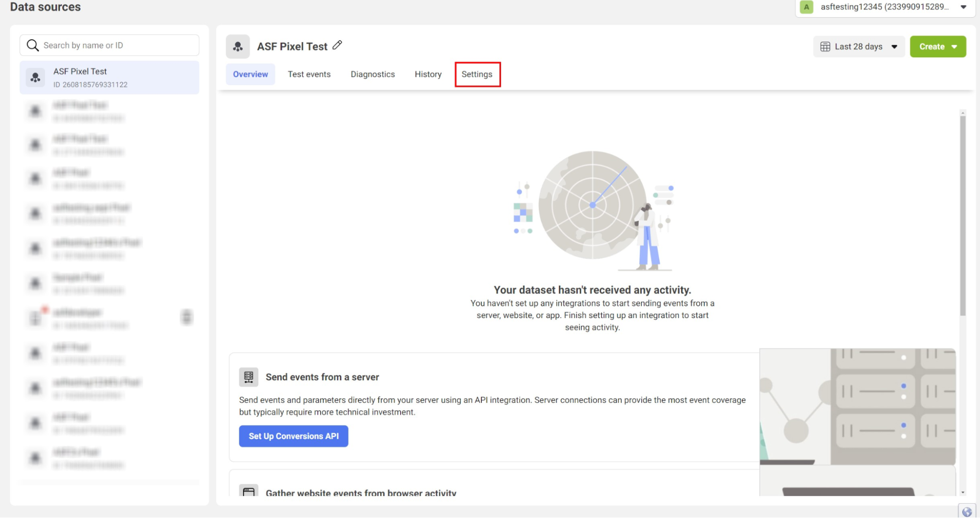
Task: Click the magnifier icon in search box
Action: point(32,45)
